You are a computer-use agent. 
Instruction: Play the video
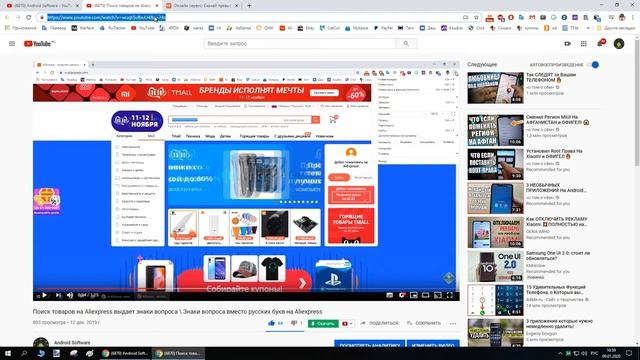click(44, 295)
